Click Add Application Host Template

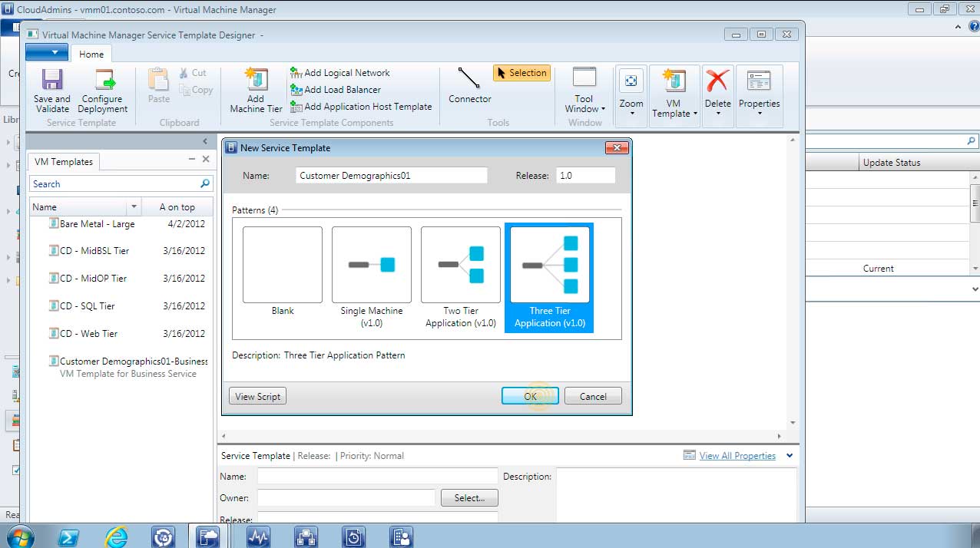click(361, 107)
